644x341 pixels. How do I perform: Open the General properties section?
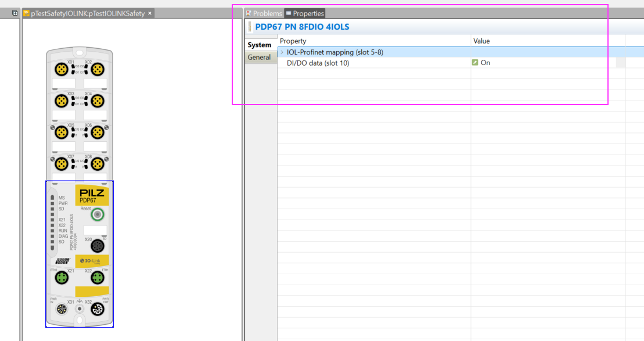(261, 57)
